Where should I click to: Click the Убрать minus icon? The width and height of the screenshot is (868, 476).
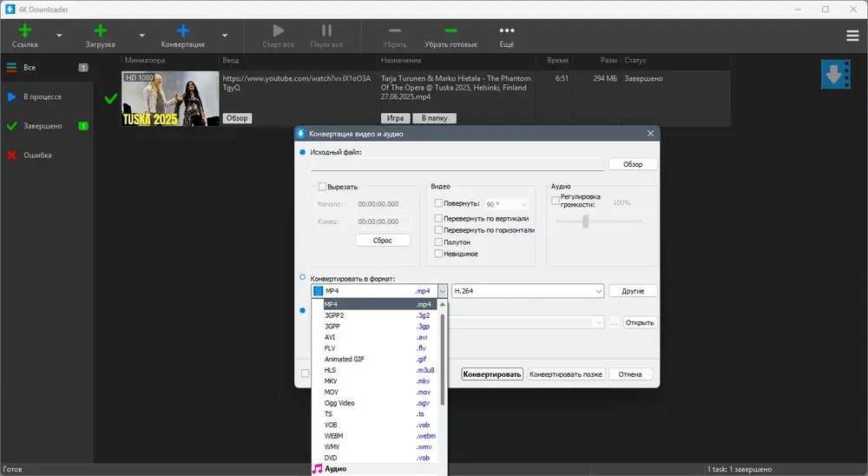click(395, 30)
